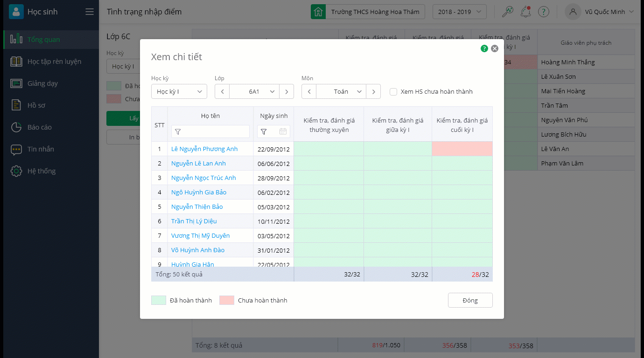Screen dimensions: 644x358
Task: Click the Họ tên filter input field
Action: 210,131
